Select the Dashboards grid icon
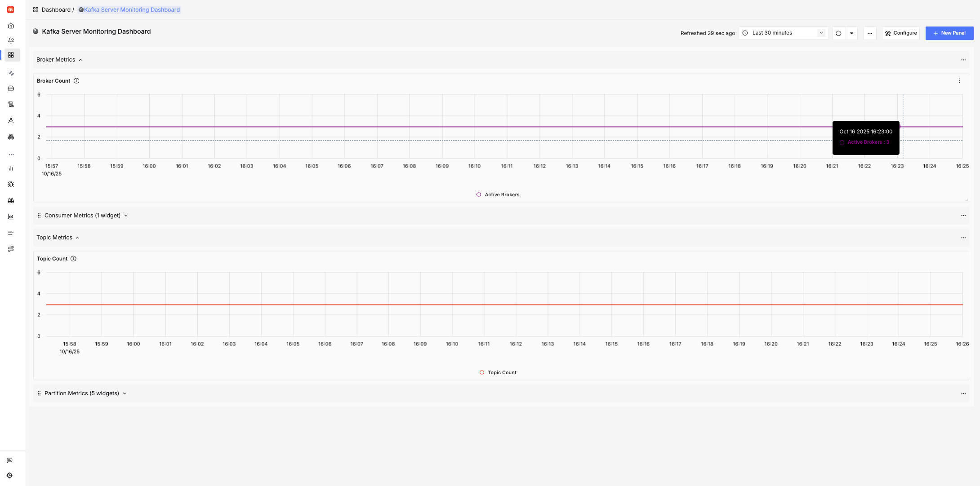 coord(11,55)
